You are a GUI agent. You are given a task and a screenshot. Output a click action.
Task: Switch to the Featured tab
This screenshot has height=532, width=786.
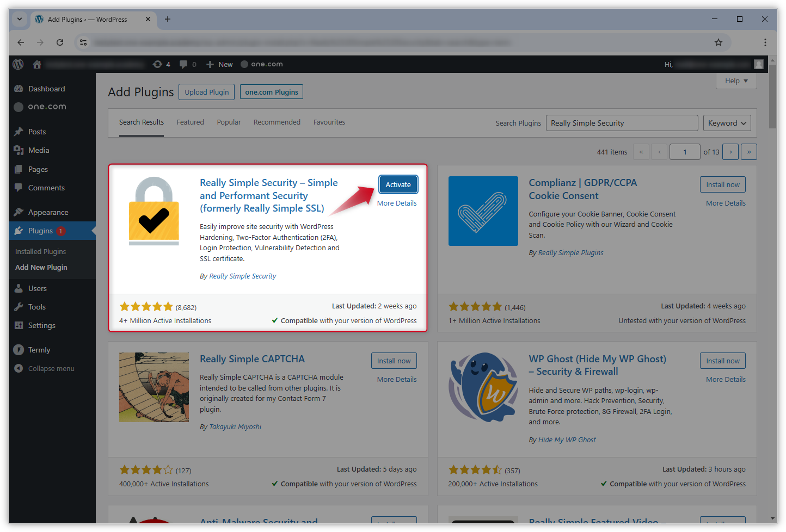point(190,122)
